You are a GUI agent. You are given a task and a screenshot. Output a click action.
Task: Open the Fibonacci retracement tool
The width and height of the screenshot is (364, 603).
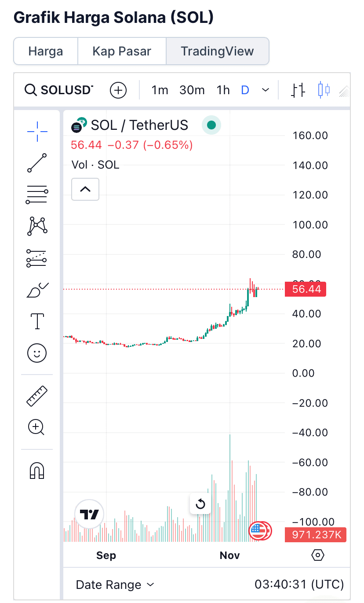tap(37, 195)
